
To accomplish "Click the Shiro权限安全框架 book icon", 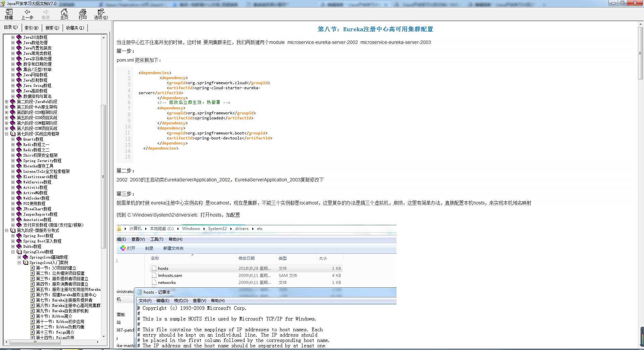I will pos(19,155).
